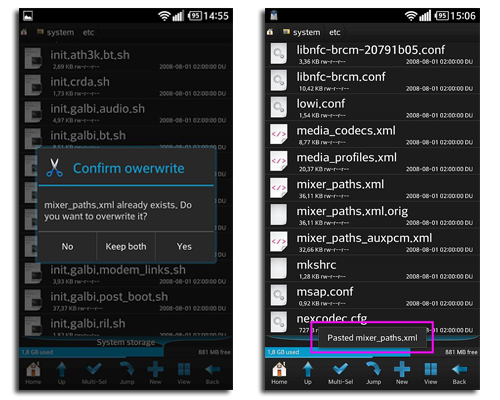Go to system folder in right screen breadcrumb
The width and height of the screenshot is (500, 400).
(307, 32)
